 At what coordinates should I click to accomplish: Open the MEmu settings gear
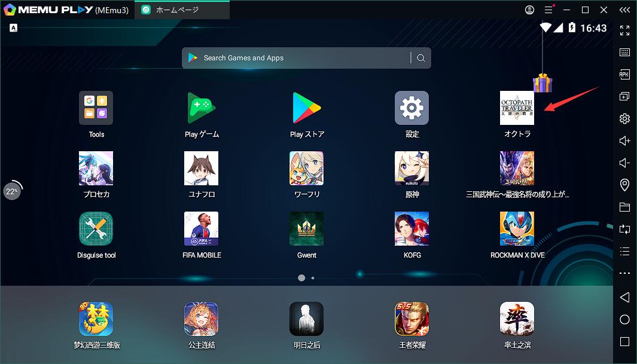(x=626, y=118)
